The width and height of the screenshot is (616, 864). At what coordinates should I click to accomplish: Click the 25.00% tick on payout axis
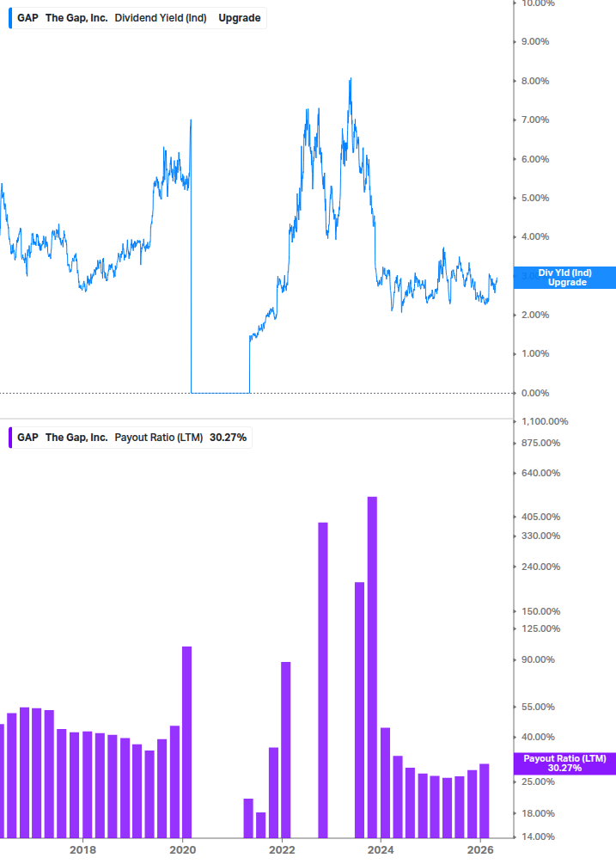[538, 781]
